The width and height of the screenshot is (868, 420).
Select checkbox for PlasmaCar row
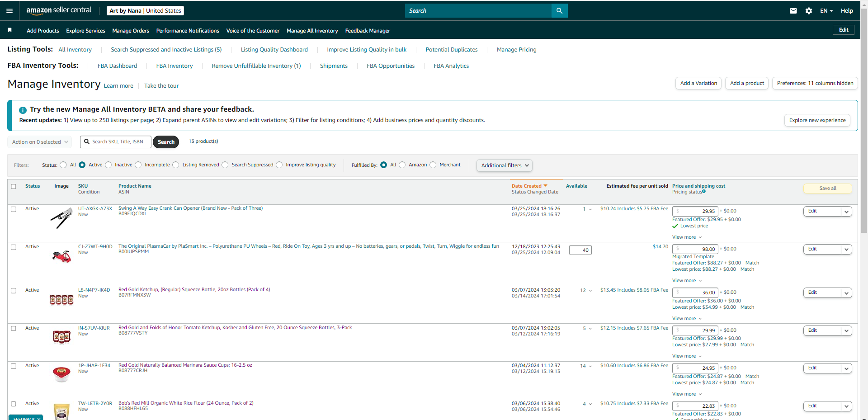coord(14,247)
